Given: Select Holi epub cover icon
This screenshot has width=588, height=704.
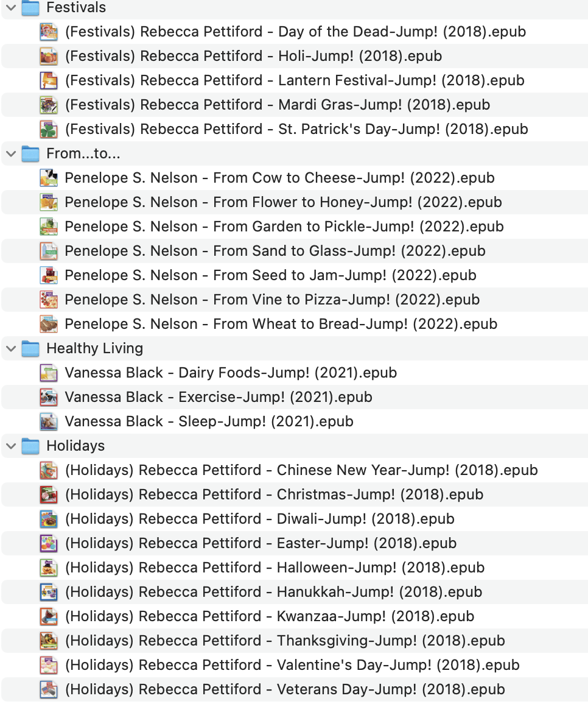Looking at the screenshot, I should tap(49, 56).
